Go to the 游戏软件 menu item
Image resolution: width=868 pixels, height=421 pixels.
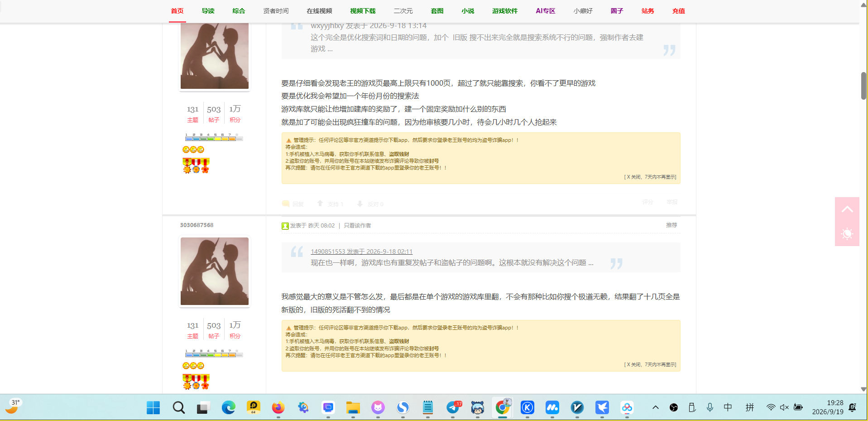(505, 11)
